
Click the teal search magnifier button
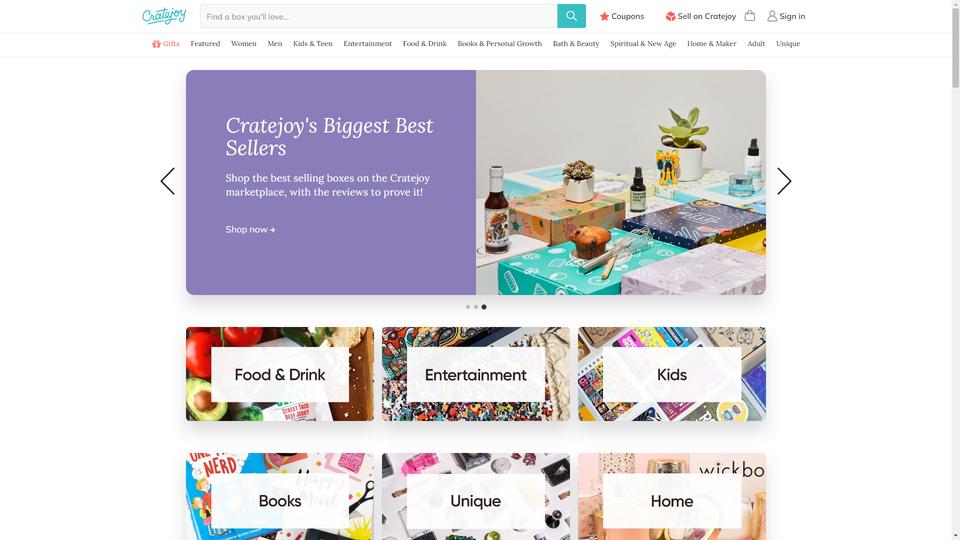pos(571,17)
